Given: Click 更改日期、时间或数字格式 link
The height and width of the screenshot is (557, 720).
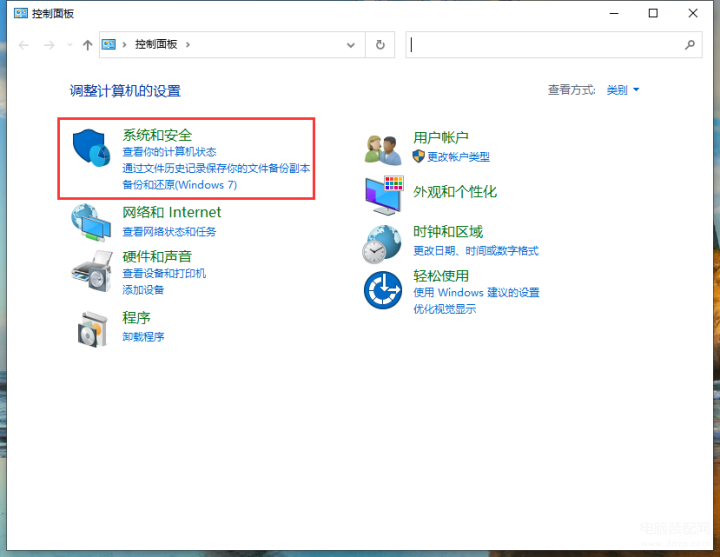Looking at the screenshot, I should (x=476, y=251).
